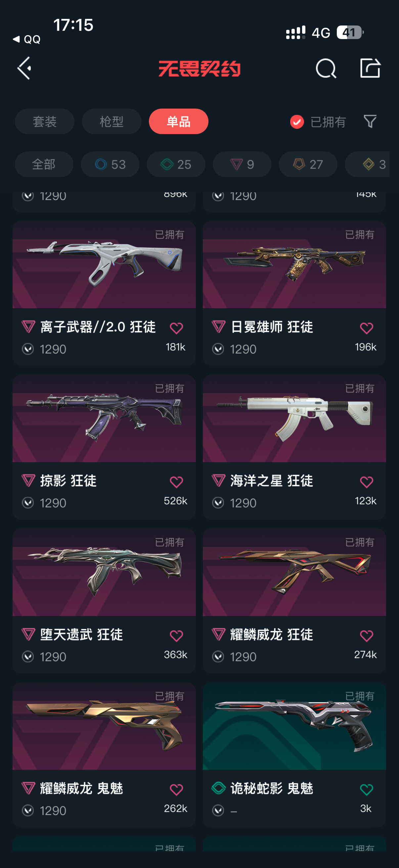Toggle the 已拥有 owned checkbox
Viewport: 399px width, 868px height.
tap(297, 121)
